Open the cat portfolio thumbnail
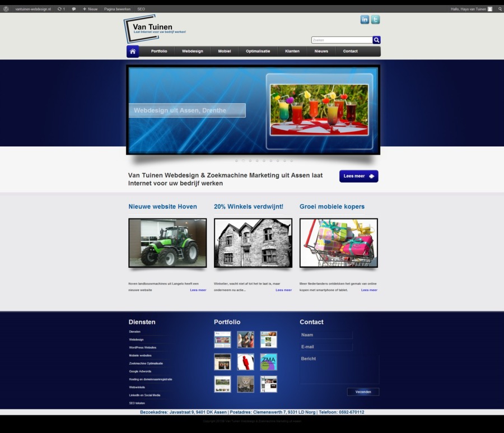Image resolution: width=504 pixels, height=433 pixels. 246,384
